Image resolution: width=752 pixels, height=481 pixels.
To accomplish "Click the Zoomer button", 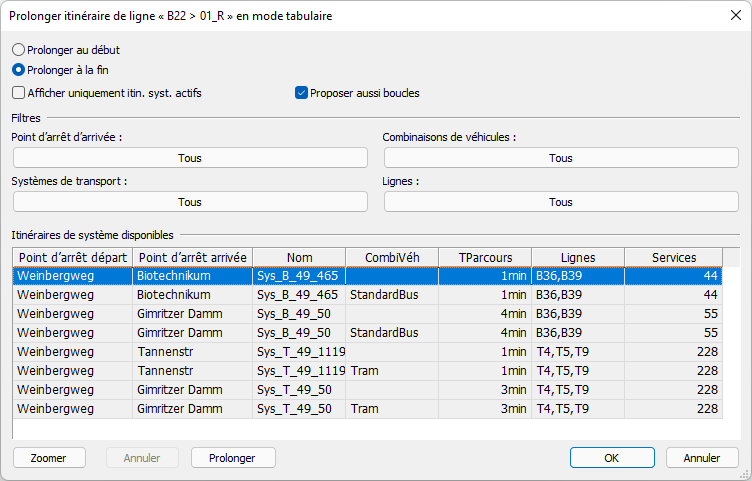I will pyautogui.click(x=48, y=458).
